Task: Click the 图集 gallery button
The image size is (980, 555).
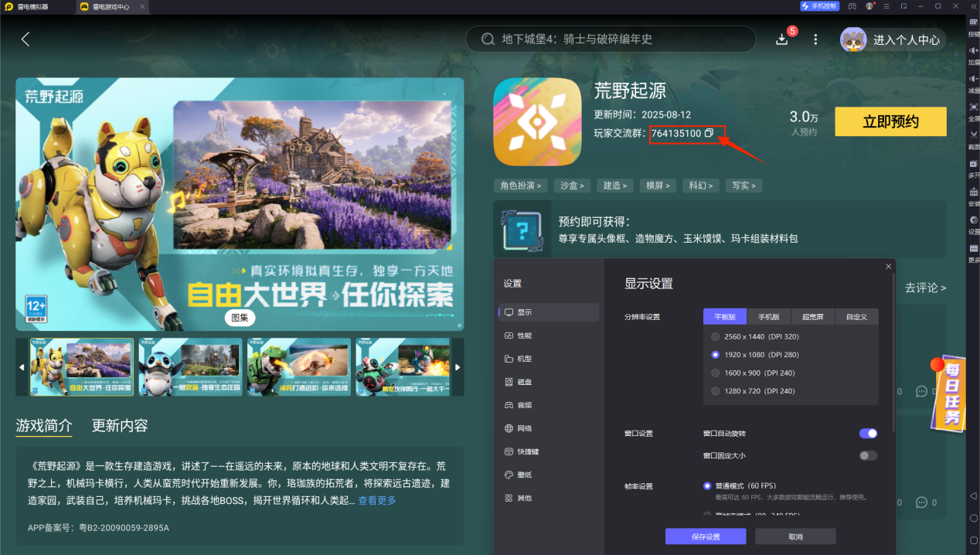Action: click(240, 317)
